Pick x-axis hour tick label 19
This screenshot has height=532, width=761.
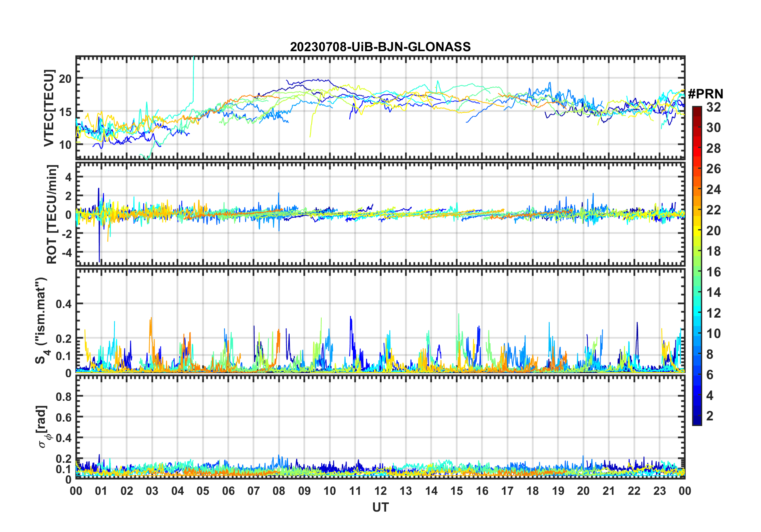coord(558,491)
